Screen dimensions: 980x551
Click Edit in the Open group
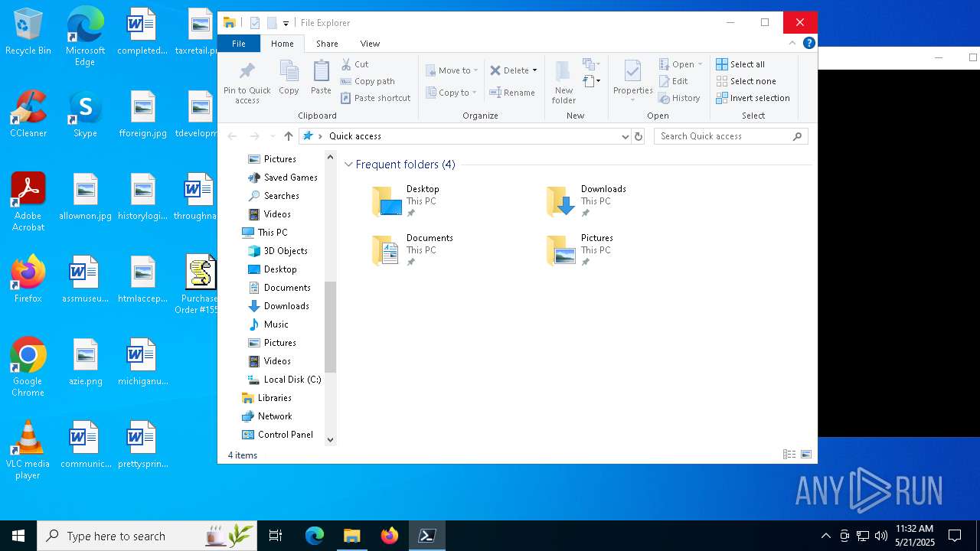click(x=674, y=81)
